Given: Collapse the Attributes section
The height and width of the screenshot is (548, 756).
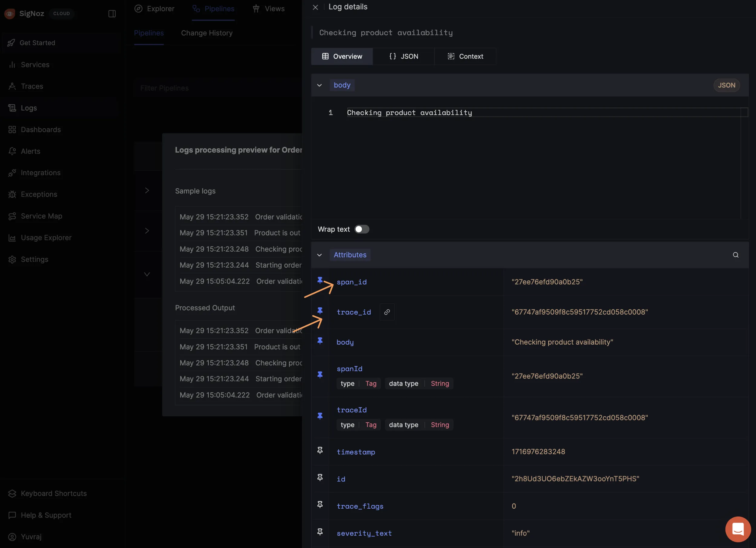Looking at the screenshot, I should pos(319,255).
